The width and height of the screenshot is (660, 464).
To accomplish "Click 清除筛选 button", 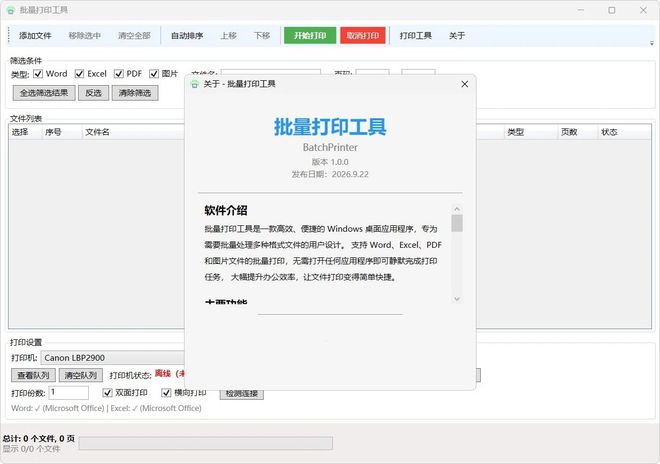I will click(x=135, y=93).
